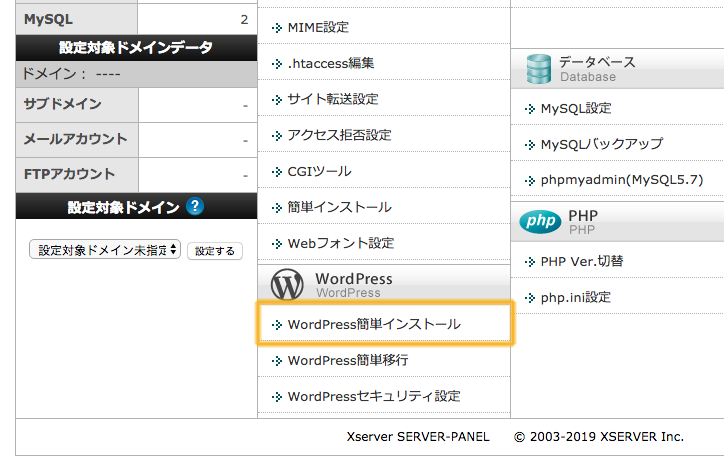Screen dimensions: 724x466
Task: Click Xserver SERVER-PANEL footer text
Action: pos(418,437)
